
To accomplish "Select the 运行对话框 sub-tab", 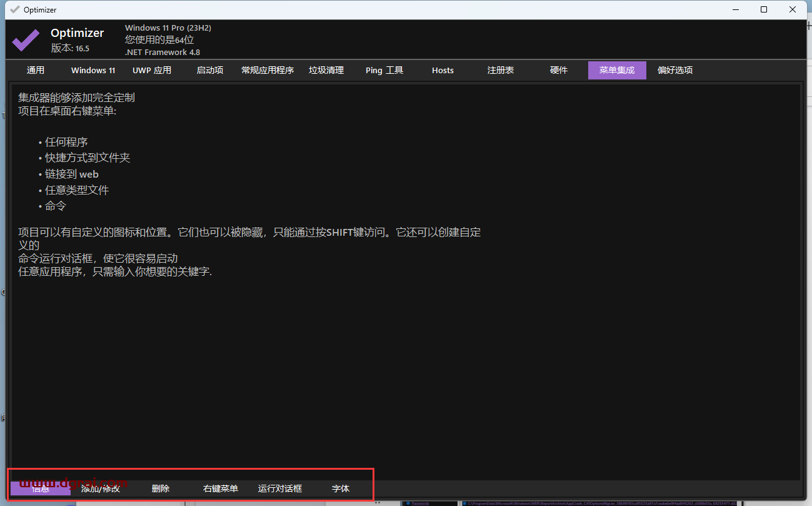I will [x=280, y=488].
